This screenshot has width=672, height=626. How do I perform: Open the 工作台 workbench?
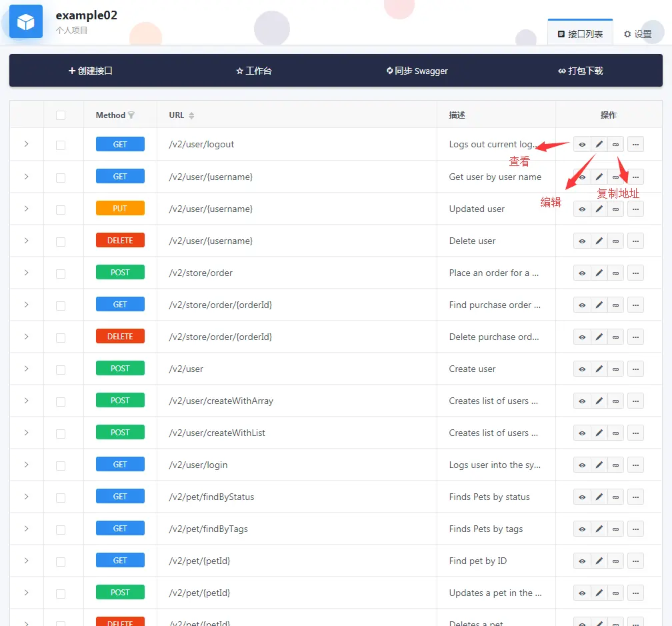pos(254,71)
